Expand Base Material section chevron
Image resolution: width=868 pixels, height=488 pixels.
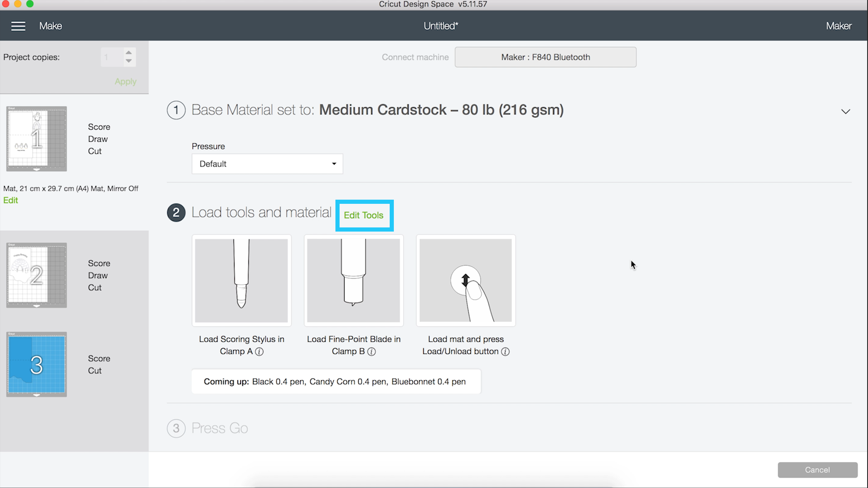[845, 111]
